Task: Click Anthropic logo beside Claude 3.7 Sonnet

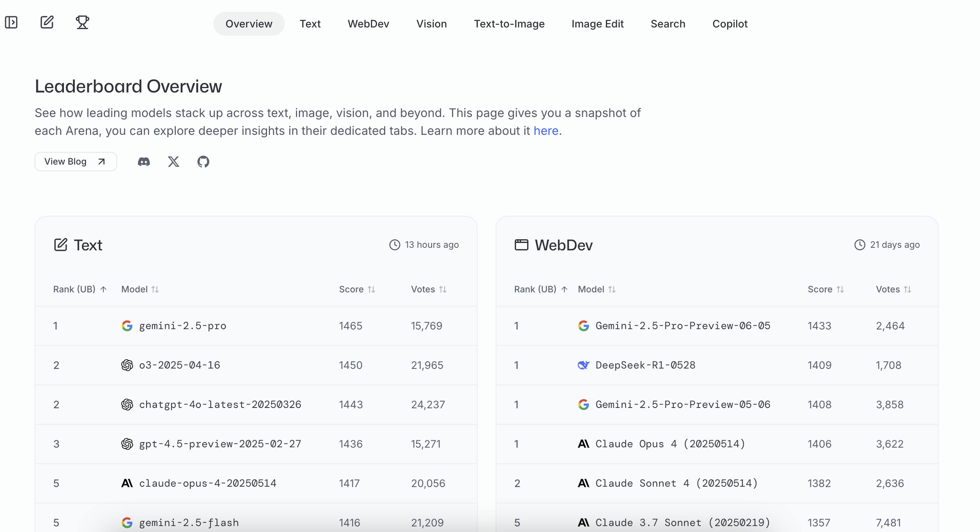Action: 584,523
